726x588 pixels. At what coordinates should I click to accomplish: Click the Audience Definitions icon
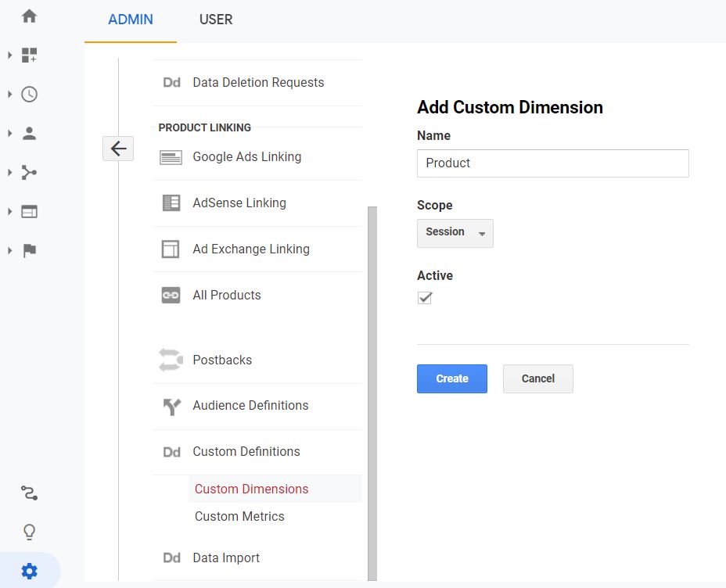pos(171,406)
